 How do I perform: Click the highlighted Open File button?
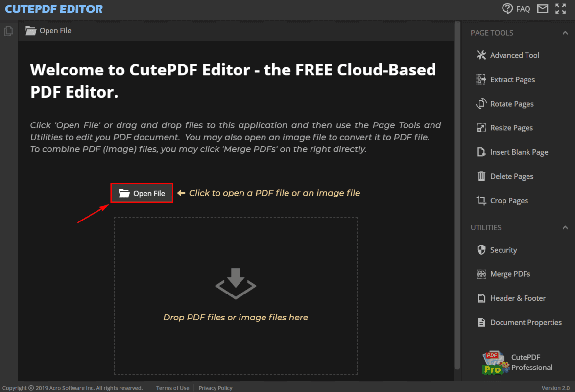pyautogui.click(x=142, y=193)
